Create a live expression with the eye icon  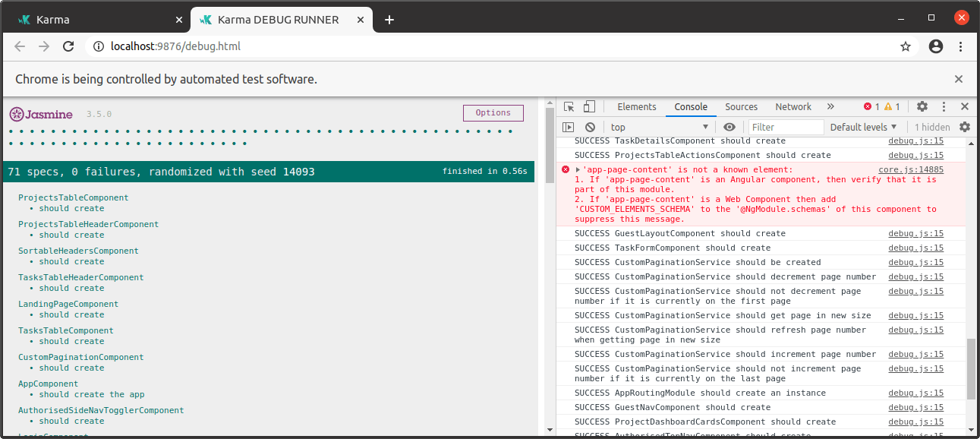pos(728,127)
